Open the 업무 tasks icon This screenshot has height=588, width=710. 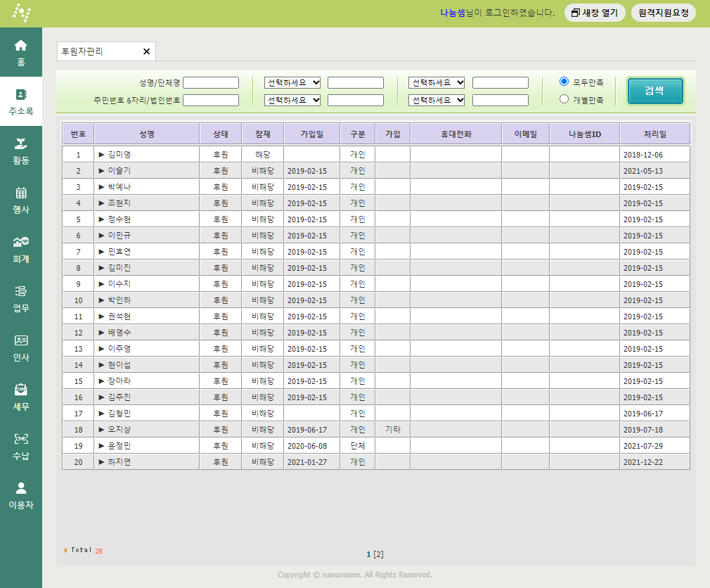(21, 290)
